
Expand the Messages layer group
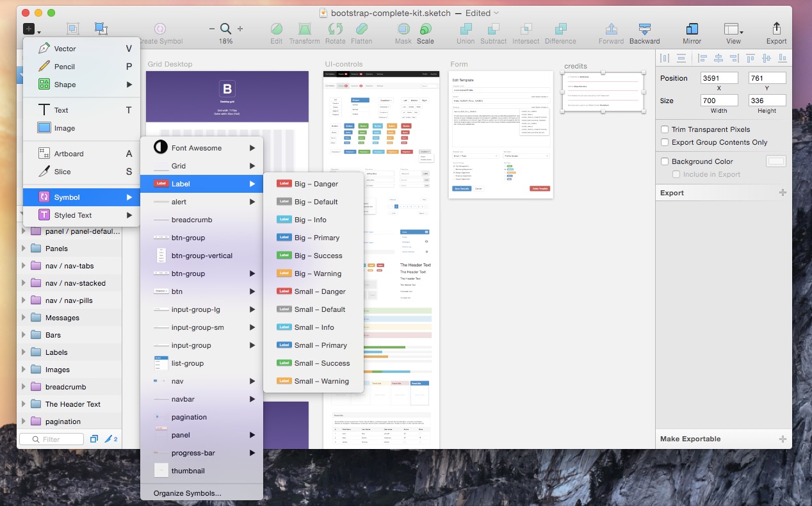point(24,318)
